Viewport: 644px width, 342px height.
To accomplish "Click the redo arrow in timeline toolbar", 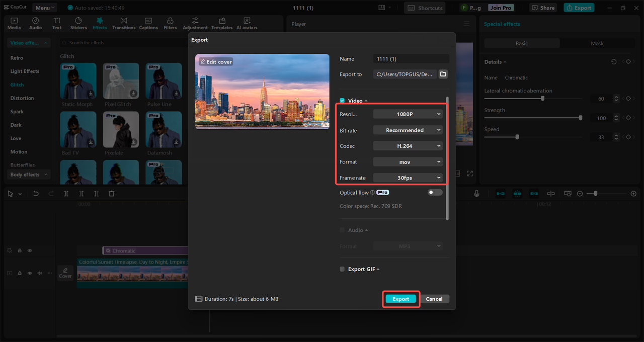I will click(x=51, y=194).
